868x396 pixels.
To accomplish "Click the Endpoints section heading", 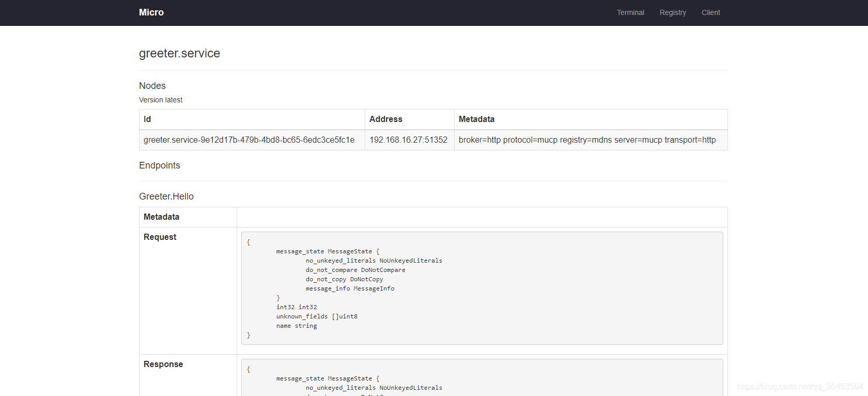I will point(160,165).
